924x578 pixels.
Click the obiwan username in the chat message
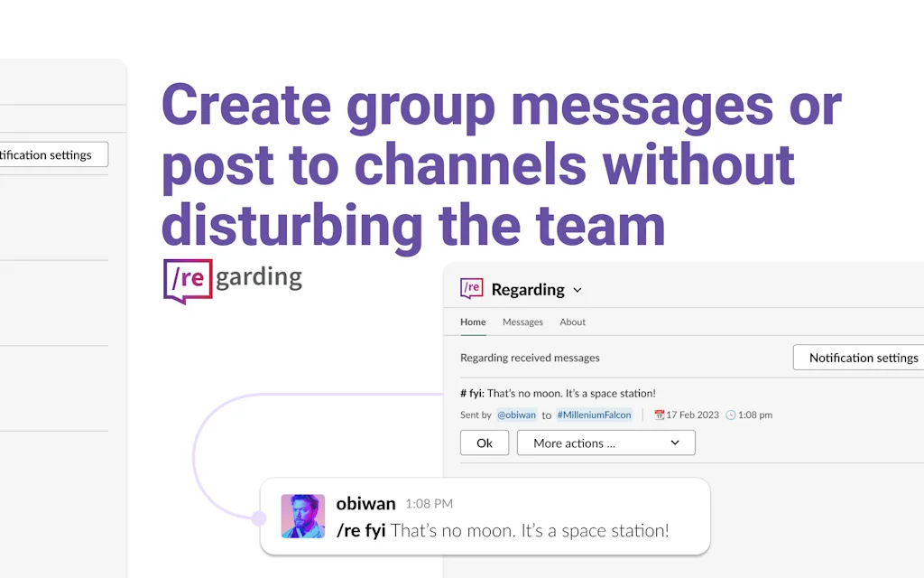coord(365,503)
